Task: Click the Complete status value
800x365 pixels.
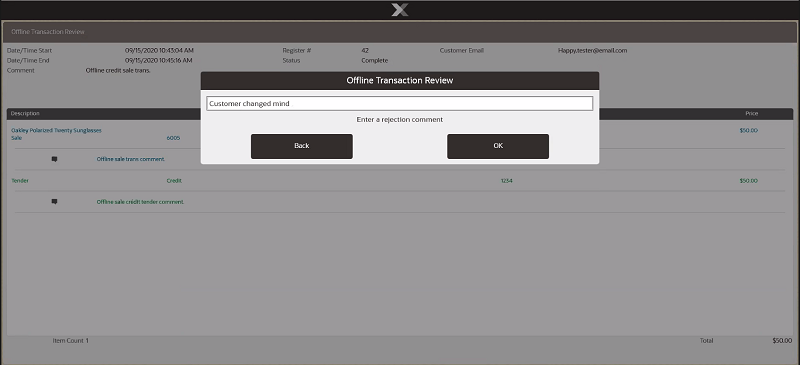Action: pos(374,60)
